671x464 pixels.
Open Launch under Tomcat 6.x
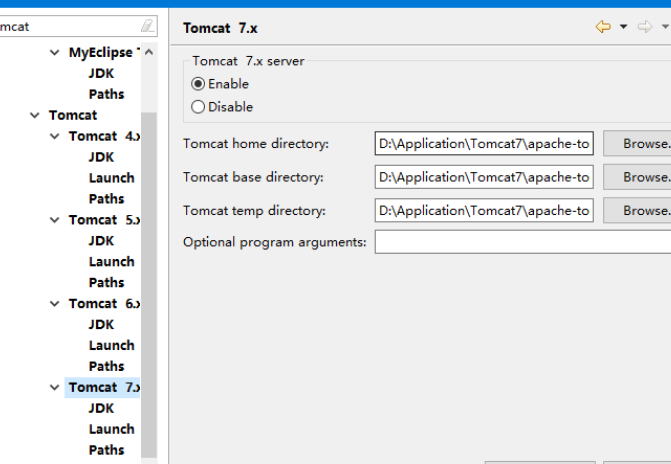[112, 345]
